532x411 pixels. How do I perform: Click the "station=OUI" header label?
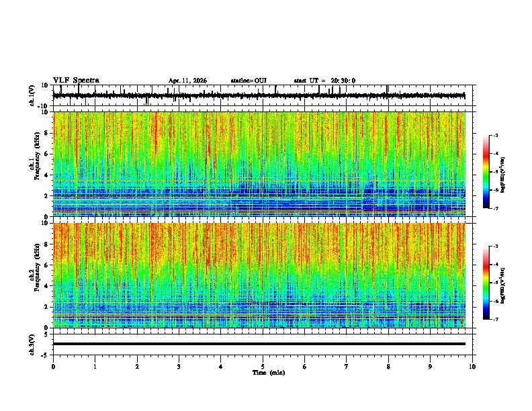point(249,81)
